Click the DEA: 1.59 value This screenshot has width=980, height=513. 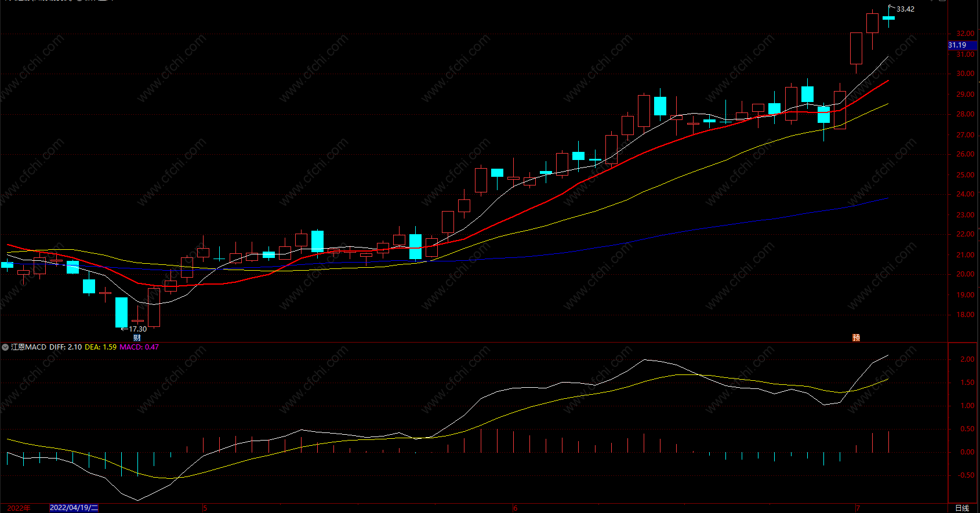click(x=101, y=347)
